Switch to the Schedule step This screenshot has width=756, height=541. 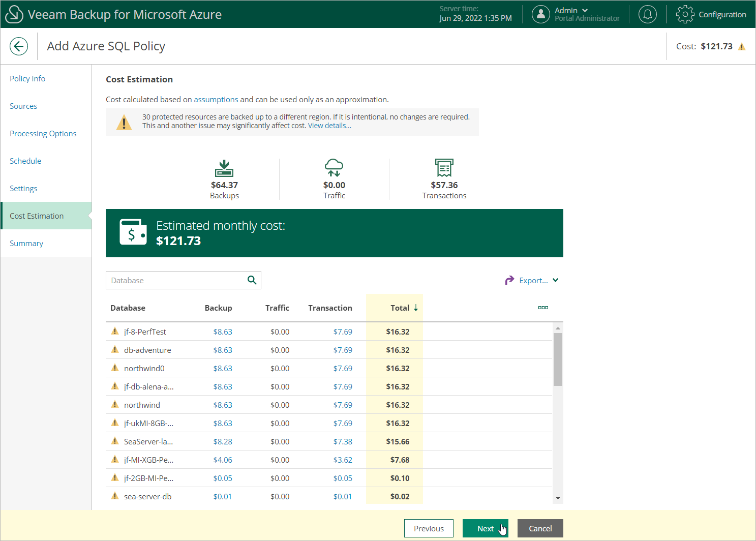[25, 161]
